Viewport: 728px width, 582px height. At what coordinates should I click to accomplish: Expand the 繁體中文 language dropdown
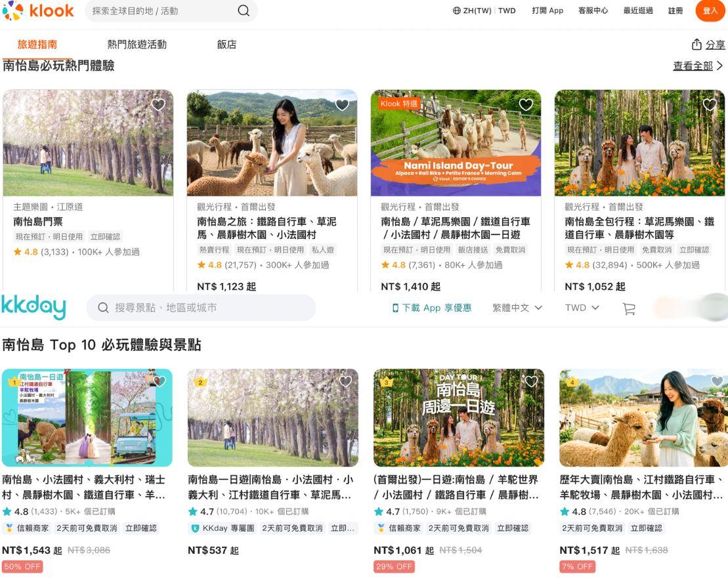(x=517, y=308)
